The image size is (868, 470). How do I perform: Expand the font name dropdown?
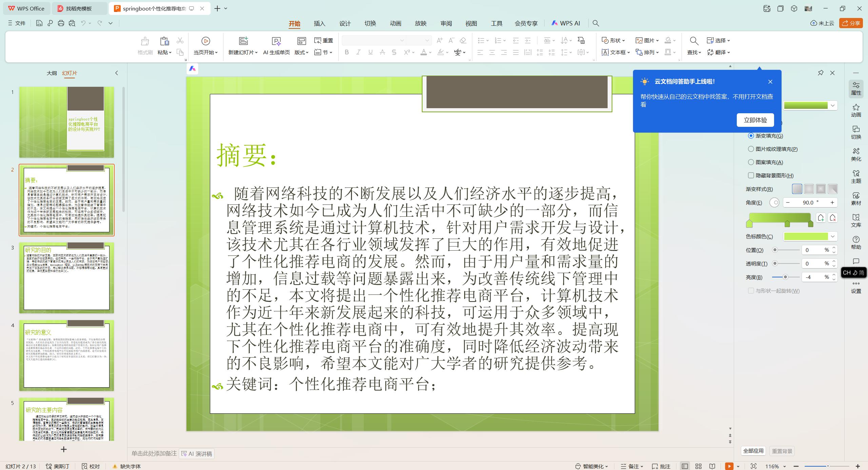point(401,40)
